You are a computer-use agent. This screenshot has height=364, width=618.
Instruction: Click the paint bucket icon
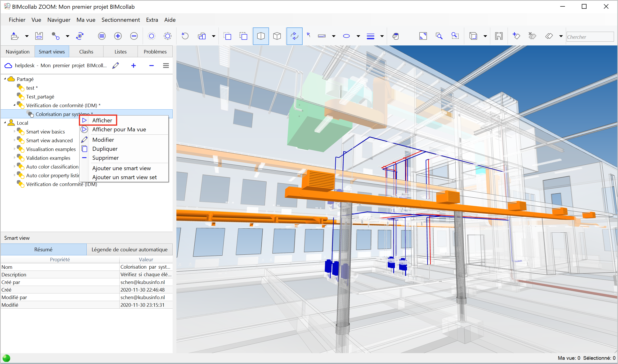tap(395, 36)
